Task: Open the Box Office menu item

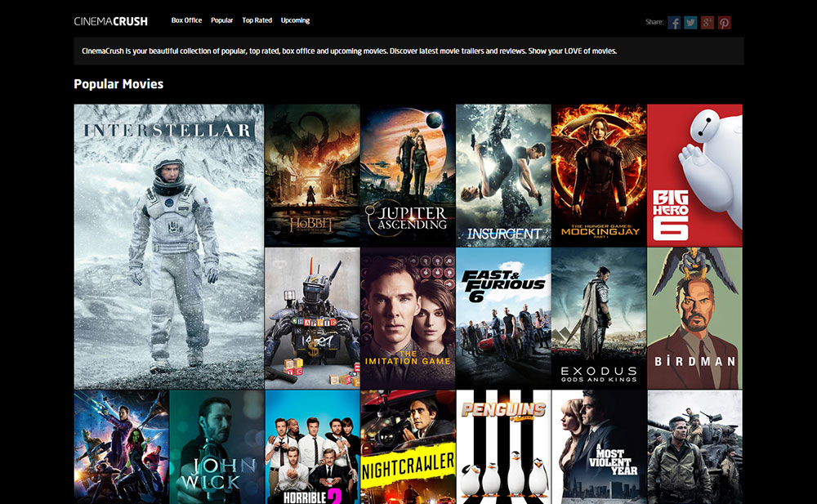Action: tap(186, 20)
